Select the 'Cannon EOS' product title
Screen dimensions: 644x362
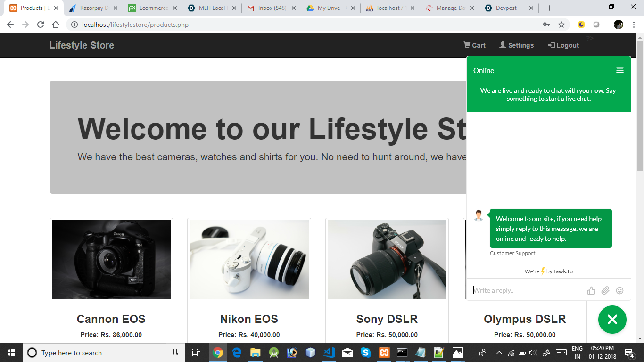111,319
